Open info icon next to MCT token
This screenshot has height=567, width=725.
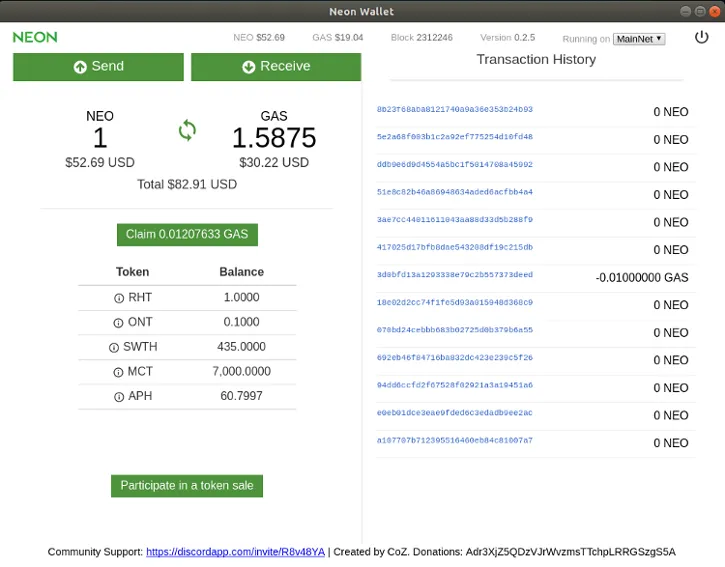pos(118,372)
